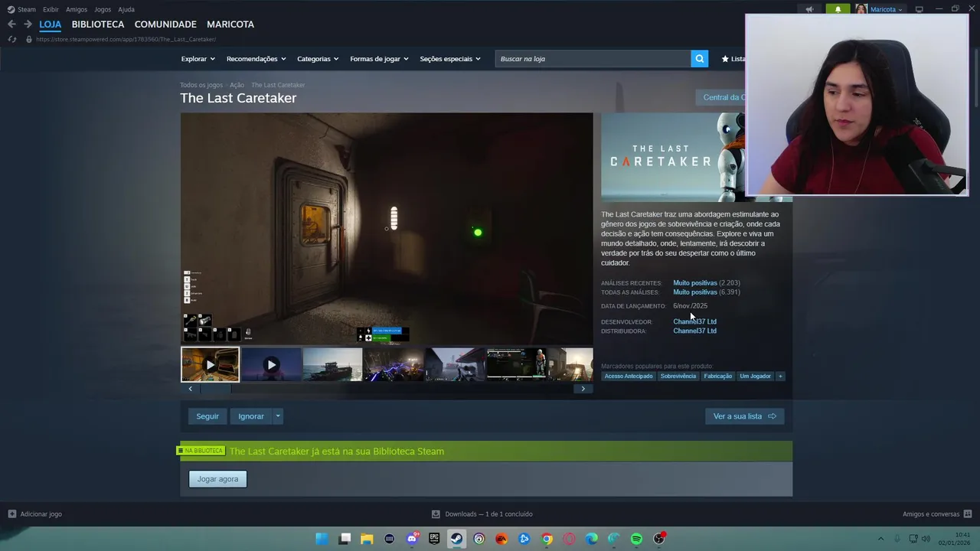
Task: Expand Formas de jogar dropdown
Action: [x=379, y=59]
